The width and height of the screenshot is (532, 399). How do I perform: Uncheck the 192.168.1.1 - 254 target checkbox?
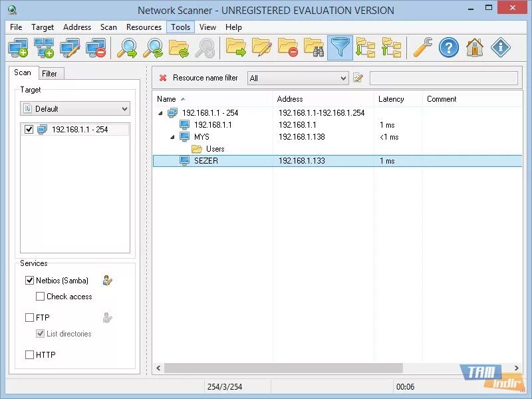pos(29,129)
